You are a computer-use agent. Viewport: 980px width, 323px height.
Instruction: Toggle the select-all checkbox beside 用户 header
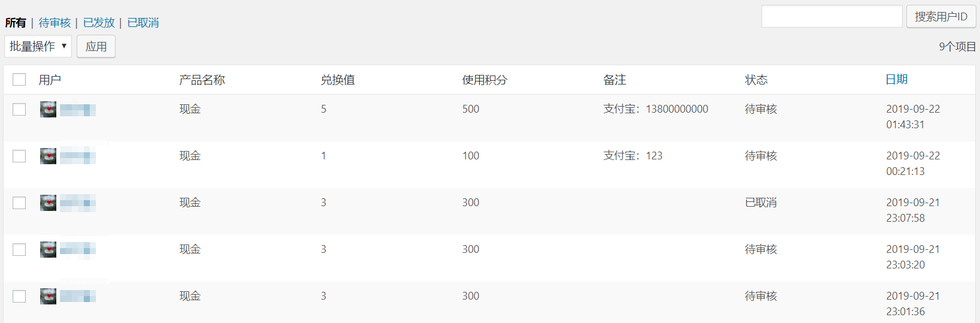[x=19, y=80]
